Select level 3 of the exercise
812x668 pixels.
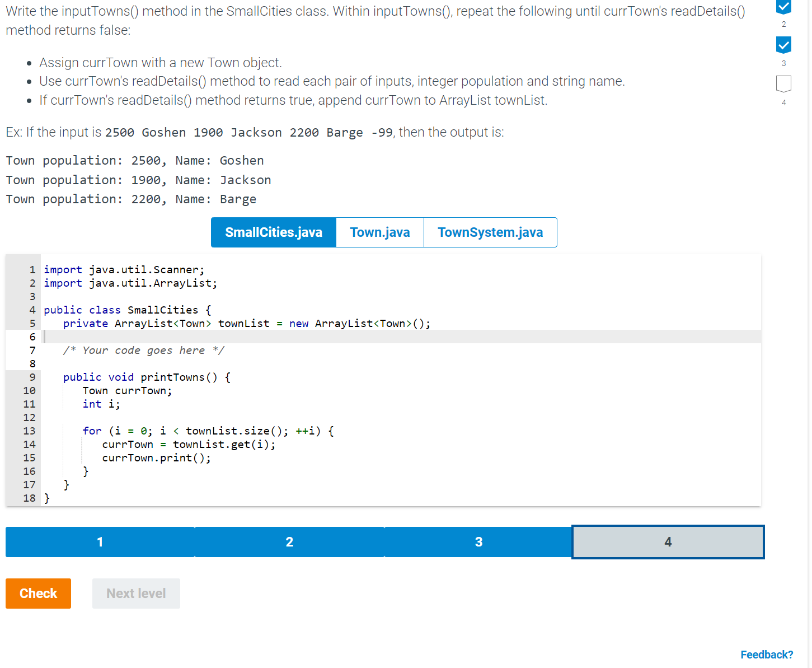[478, 541]
